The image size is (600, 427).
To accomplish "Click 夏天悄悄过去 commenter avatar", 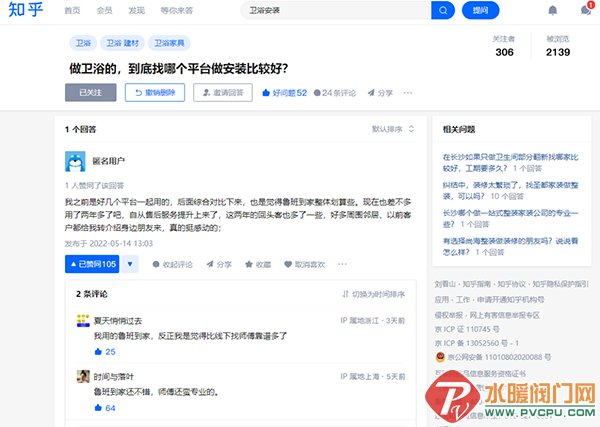I will 83,321.
